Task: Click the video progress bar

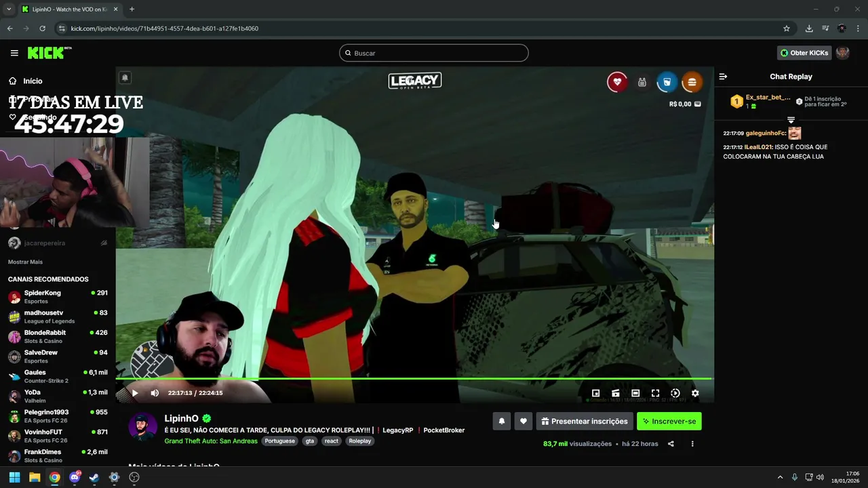Action: click(414, 378)
